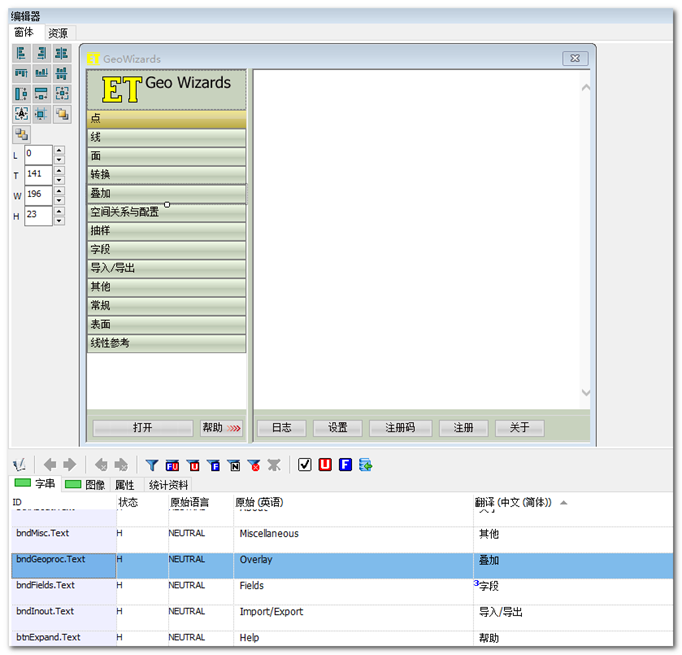Click up arrow of GeoWizards panel scrollbar

click(x=586, y=87)
